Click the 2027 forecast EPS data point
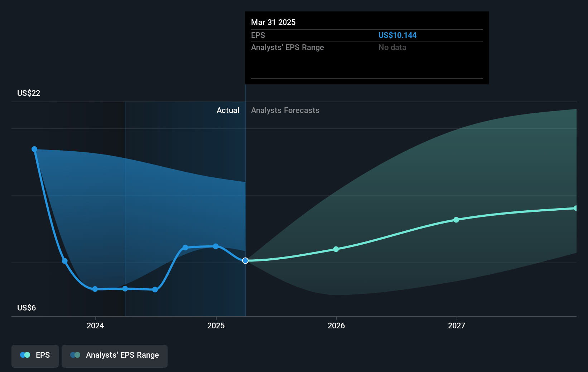This screenshot has height=372, width=588. (456, 220)
